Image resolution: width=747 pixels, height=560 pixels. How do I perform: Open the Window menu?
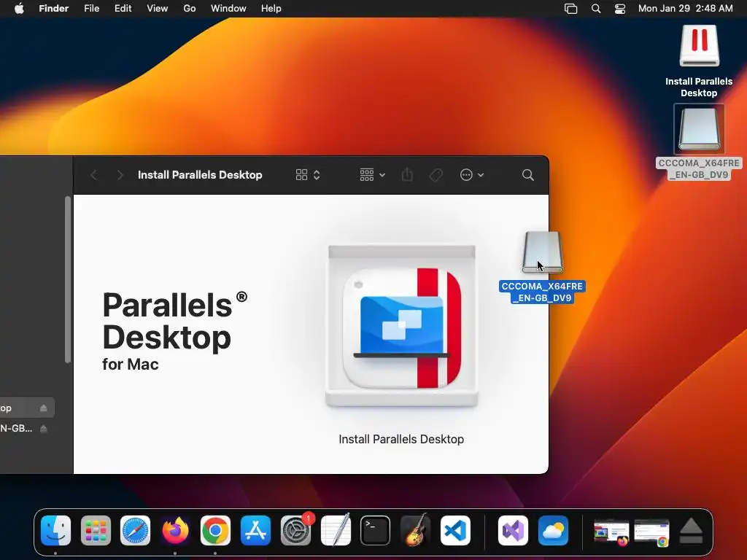coord(228,9)
